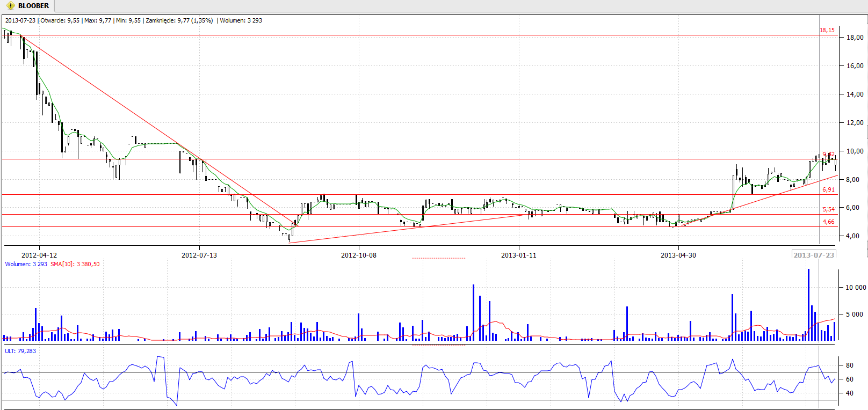Grab the dotted splitter above ULT panel

[x=439, y=345]
